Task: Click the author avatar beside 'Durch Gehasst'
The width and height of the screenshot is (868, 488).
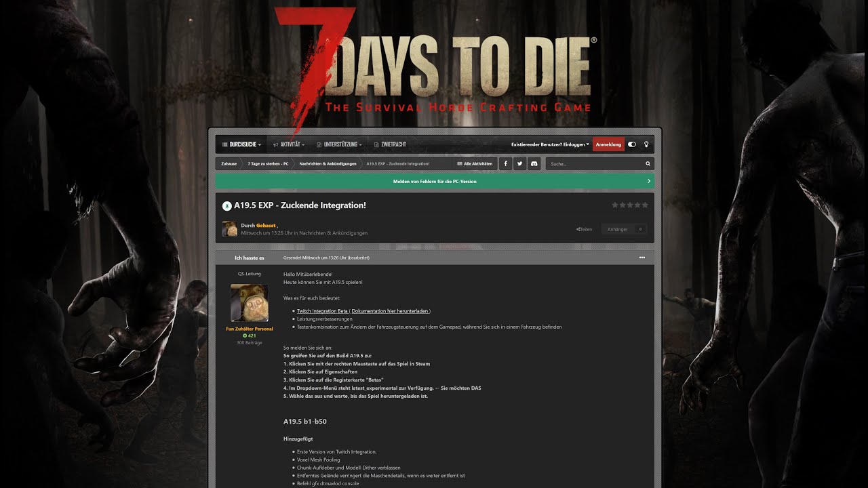Action: point(230,229)
